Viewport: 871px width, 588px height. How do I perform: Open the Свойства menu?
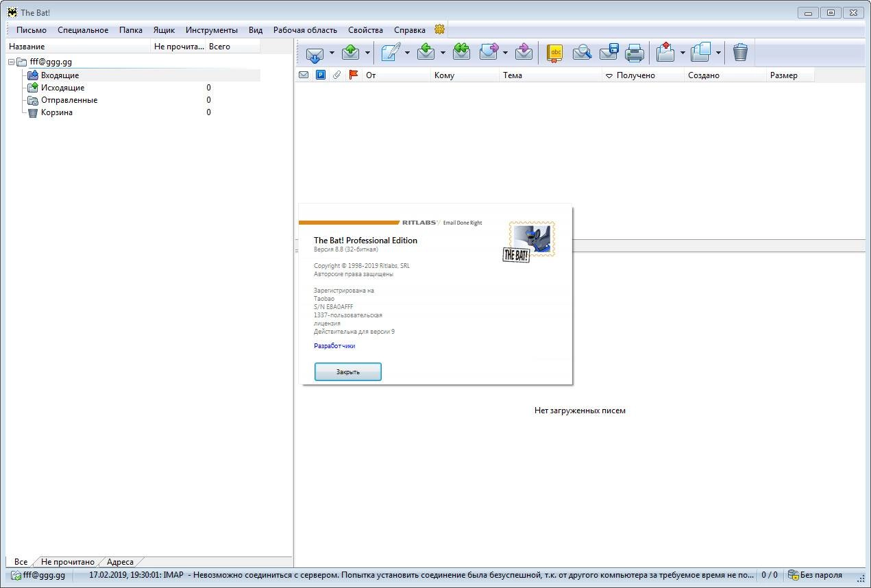click(x=365, y=29)
